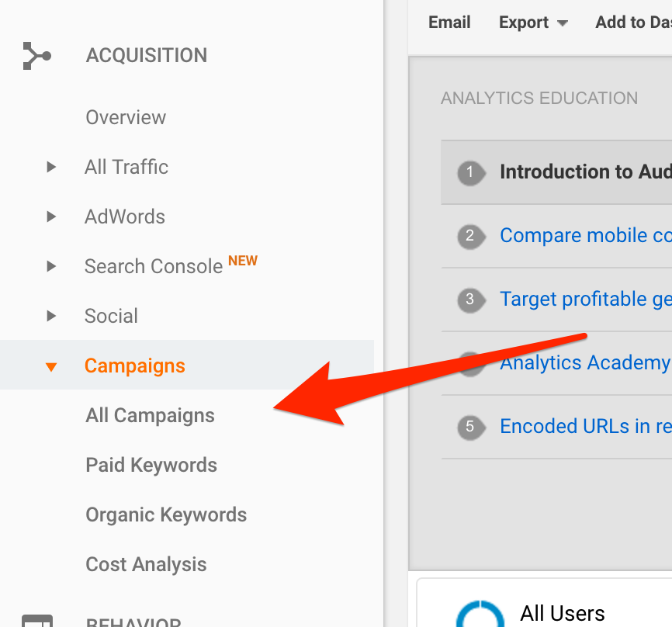Open the Export dropdown menu

click(533, 23)
